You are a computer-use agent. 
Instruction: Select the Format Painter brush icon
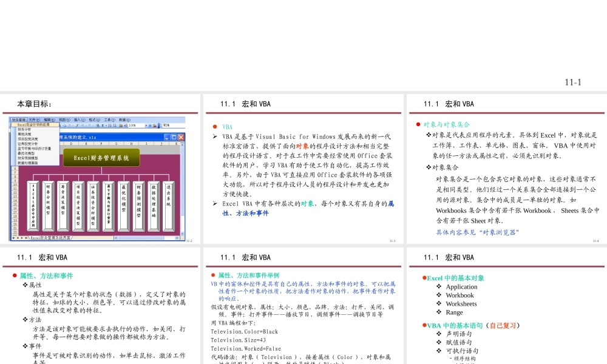(x=76, y=125)
